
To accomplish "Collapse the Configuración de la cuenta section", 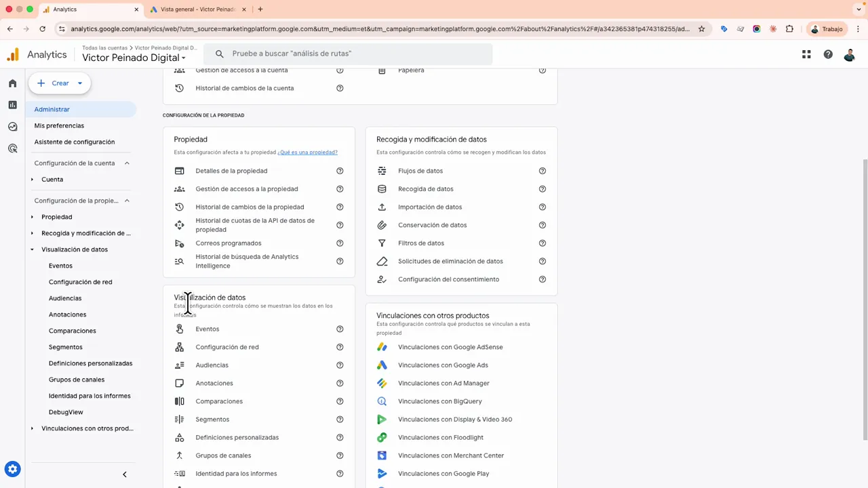I will [x=127, y=163].
